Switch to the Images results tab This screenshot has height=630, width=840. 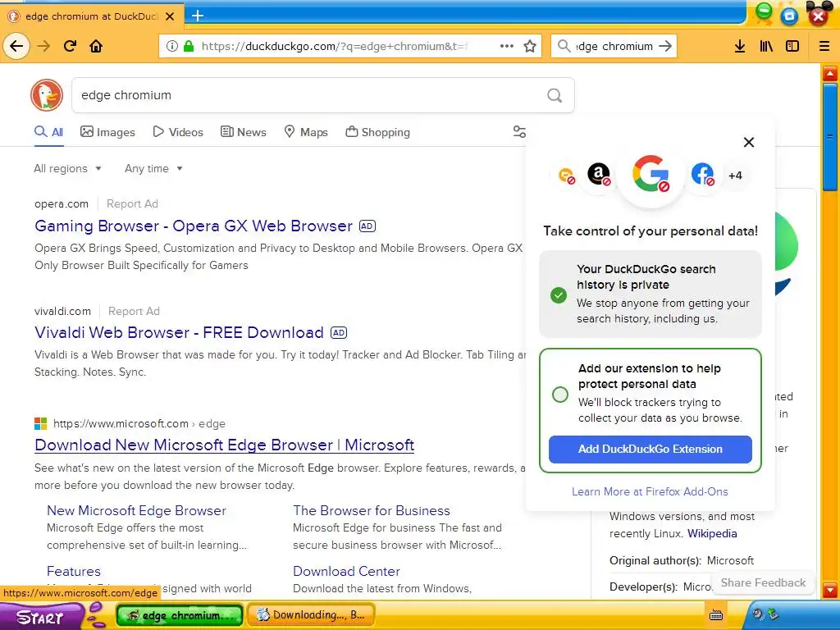pos(107,132)
